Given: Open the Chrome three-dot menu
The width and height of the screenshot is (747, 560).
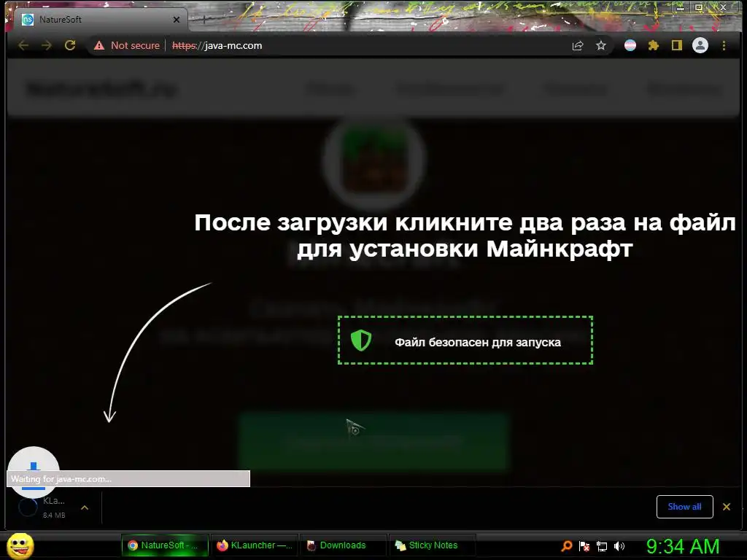Looking at the screenshot, I should pyautogui.click(x=724, y=46).
